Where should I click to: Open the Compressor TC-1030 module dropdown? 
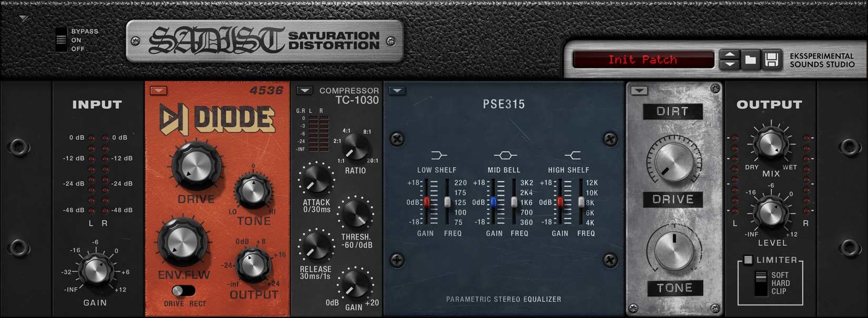305,90
